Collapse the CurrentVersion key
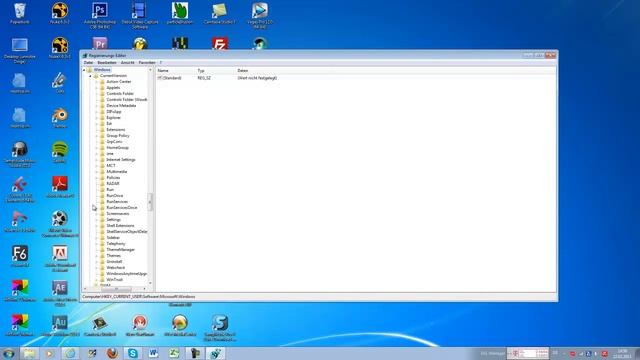This screenshot has width=640, height=360. coord(91,76)
